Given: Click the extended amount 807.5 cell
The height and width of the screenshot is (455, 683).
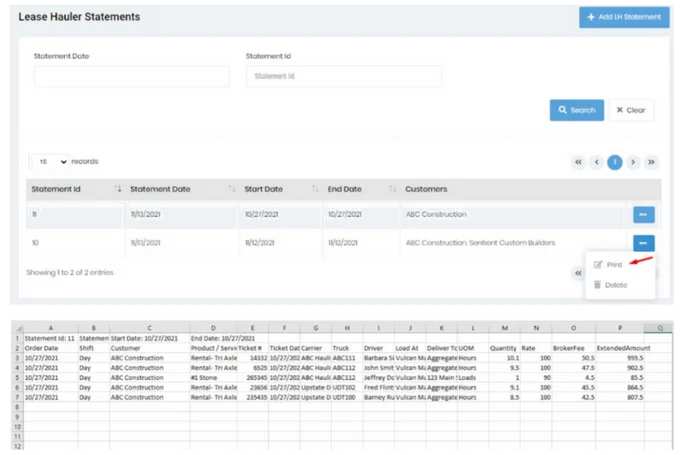Looking at the screenshot, I should pyautogui.click(x=620, y=397).
